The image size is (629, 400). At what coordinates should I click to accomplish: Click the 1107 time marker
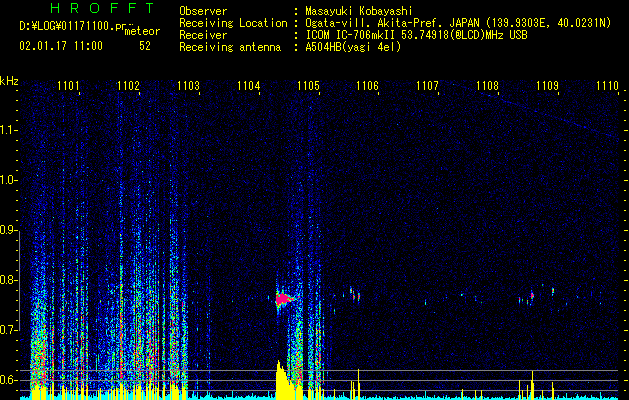[427, 85]
